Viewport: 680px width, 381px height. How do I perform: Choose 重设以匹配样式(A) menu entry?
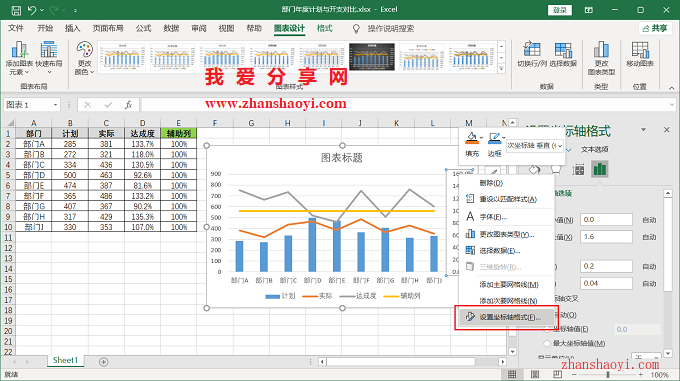(x=506, y=199)
